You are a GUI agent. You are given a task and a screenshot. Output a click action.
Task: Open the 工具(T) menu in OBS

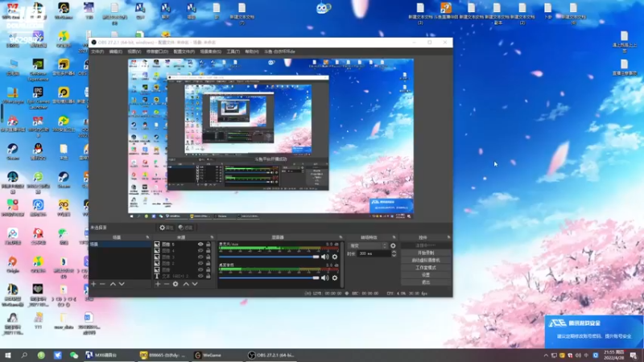[233, 51]
